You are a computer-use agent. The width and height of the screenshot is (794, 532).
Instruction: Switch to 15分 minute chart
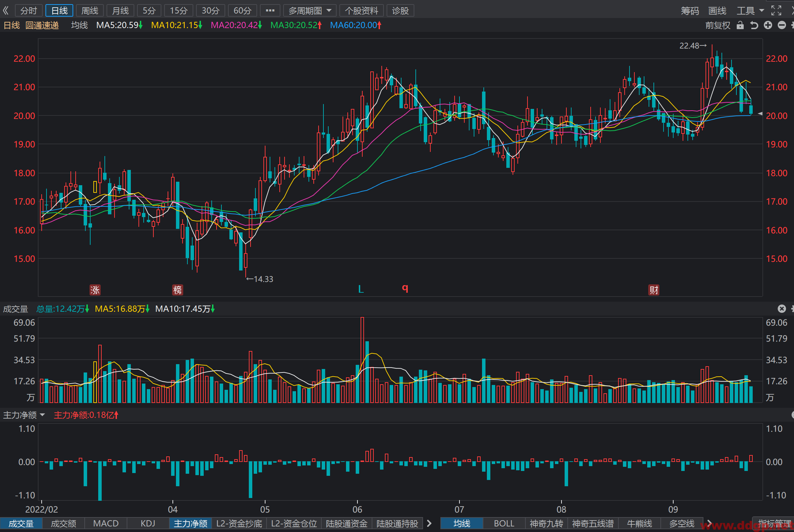point(178,11)
